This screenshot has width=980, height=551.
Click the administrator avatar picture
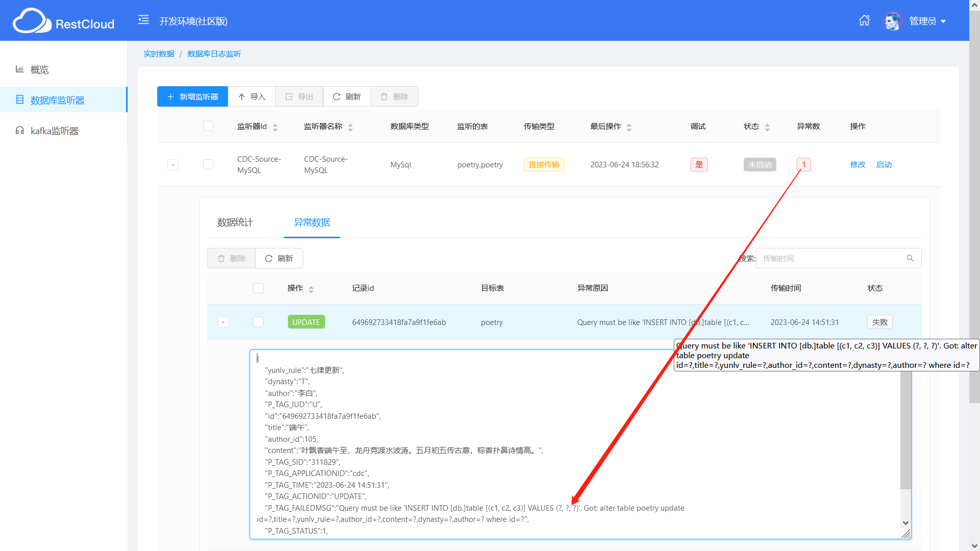click(893, 21)
